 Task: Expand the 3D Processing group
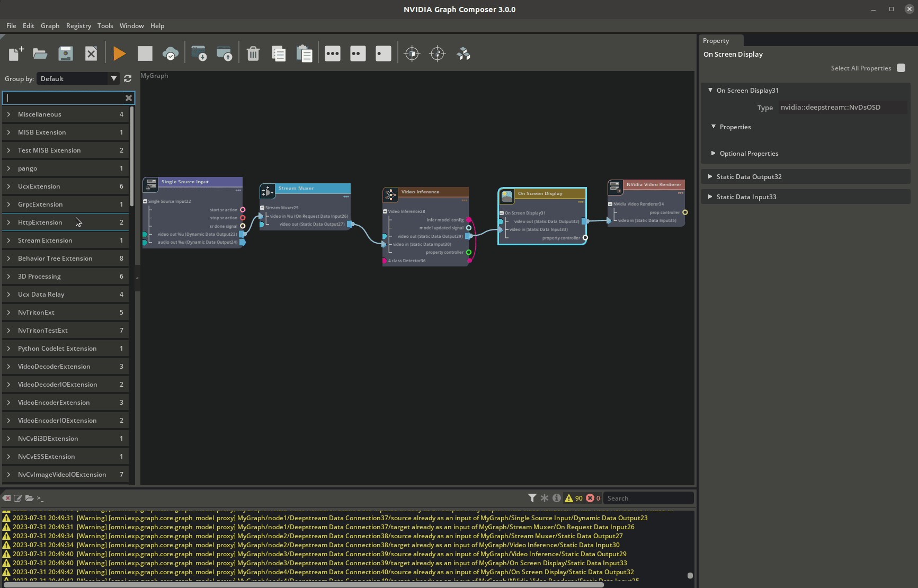point(8,277)
